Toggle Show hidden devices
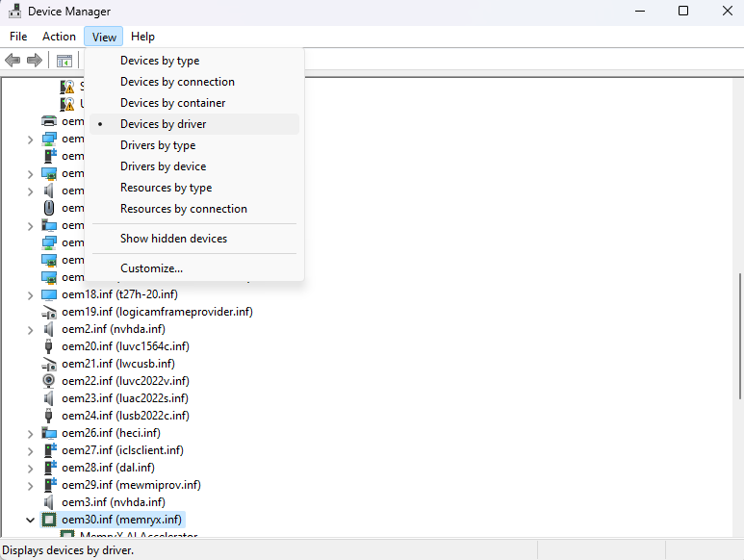Screen dimensions: 744x560 click(x=173, y=239)
